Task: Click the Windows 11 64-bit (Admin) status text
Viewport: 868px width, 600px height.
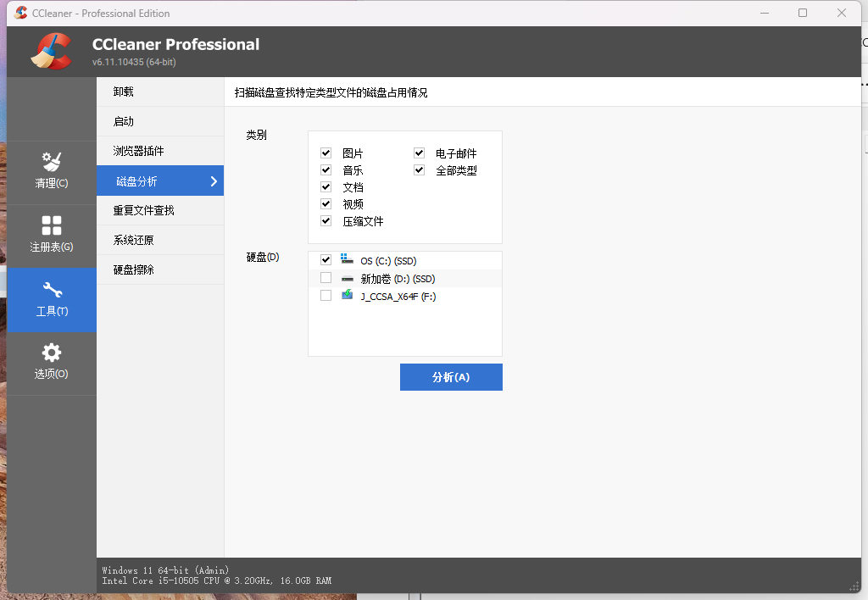Action: click(165, 570)
